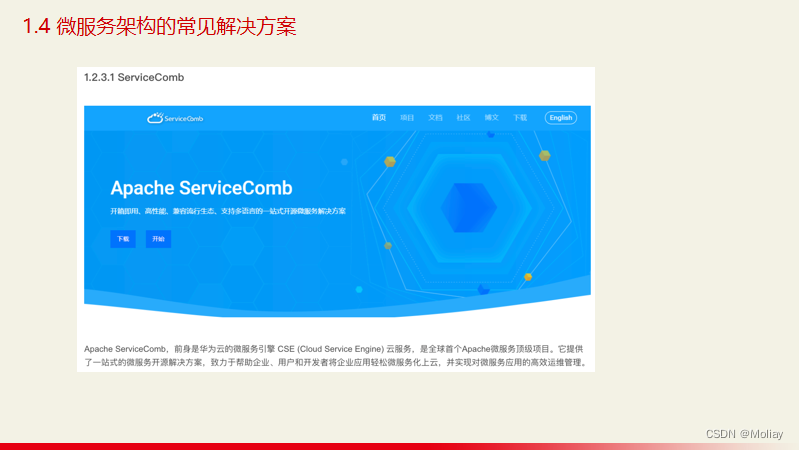This screenshot has height=450, width=799.
Task: Click the ServiceComb logo in the header
Action: coord(175,118)
